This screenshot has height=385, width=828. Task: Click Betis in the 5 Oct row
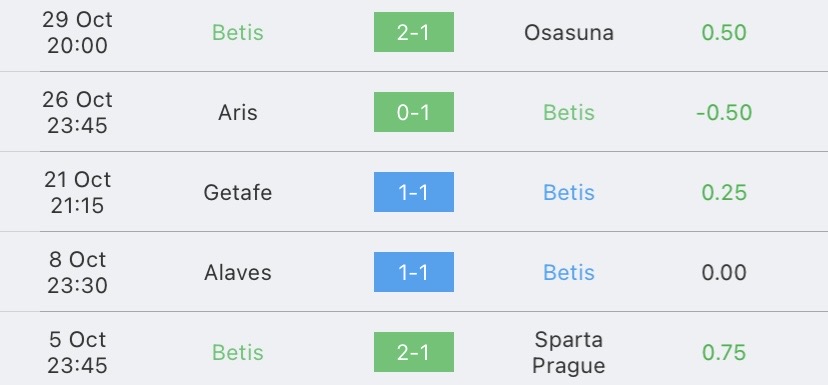(238, 352)
